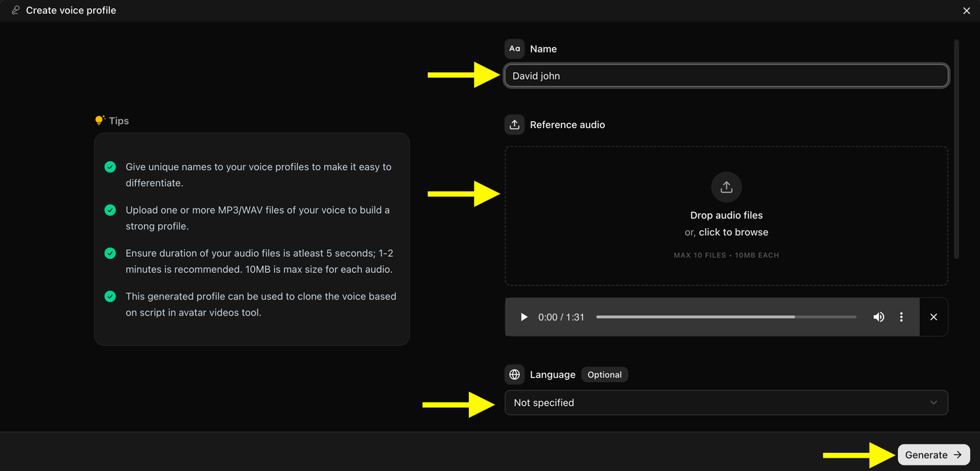Screen dimensions: 980x471
Task: Click the 'Drop audio files' text
Action: [727, 216]
